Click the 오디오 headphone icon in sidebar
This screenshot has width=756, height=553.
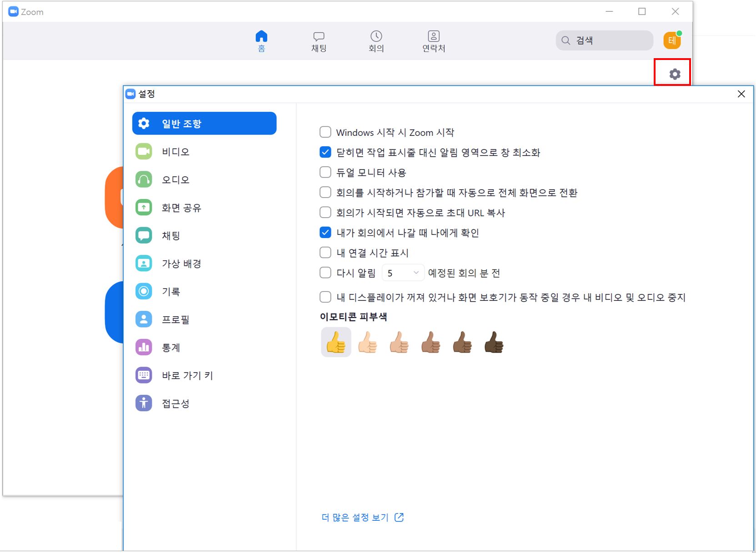click(144, 179)
